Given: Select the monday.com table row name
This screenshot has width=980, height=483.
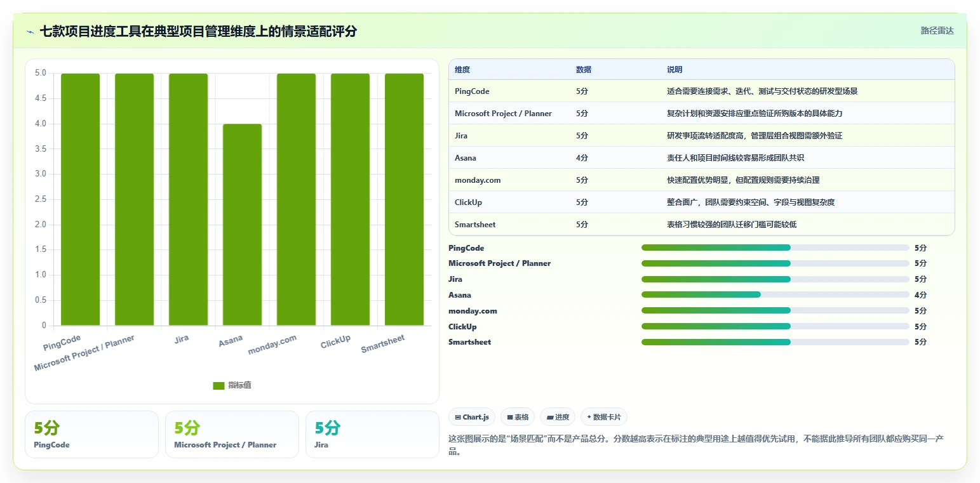Looking at the screenshot, I should [x=478, y=180].
